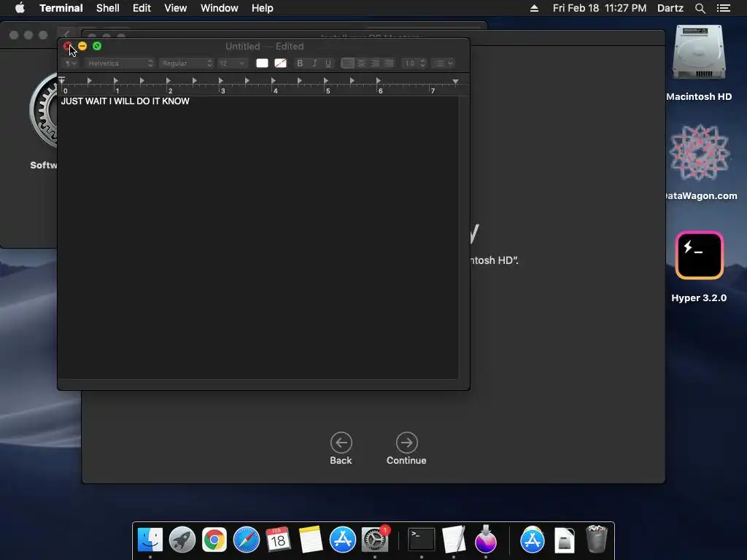Click the tab stop marker at ruler inch 3
747x560 pixels.
tap(220, 80)
